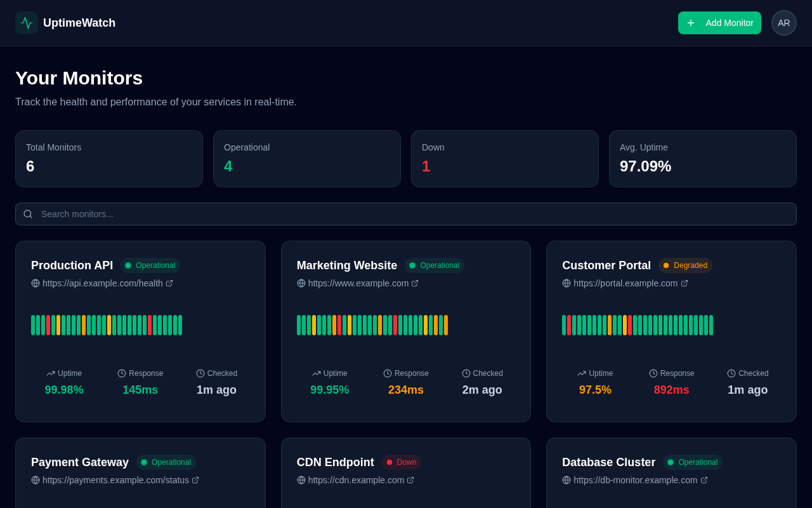
Task: Click the Operational status badge on Production API
Action: coord(150,265)
